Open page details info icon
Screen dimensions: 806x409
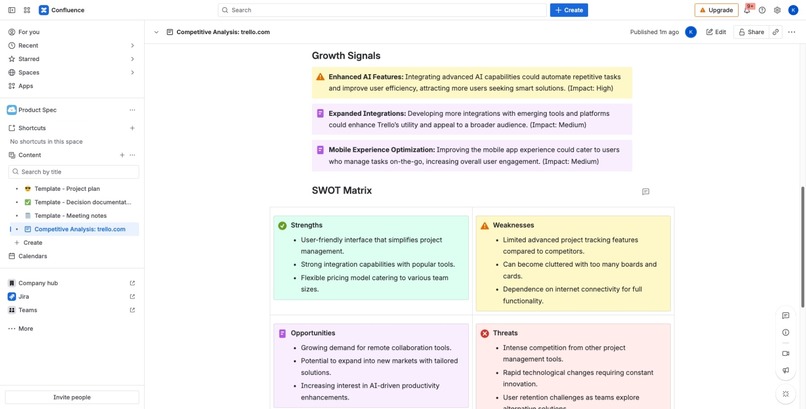[785, 332]
